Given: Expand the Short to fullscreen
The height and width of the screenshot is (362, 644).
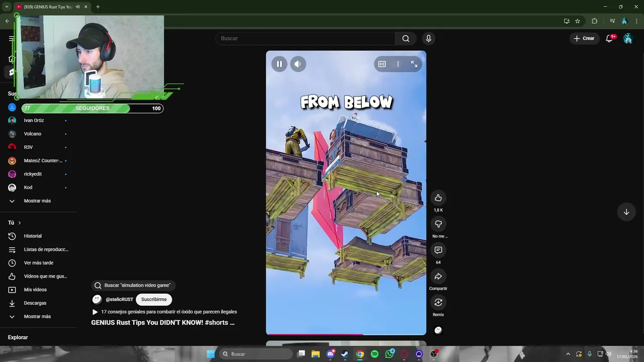Looking at the screenshot, I should [414, 64].
